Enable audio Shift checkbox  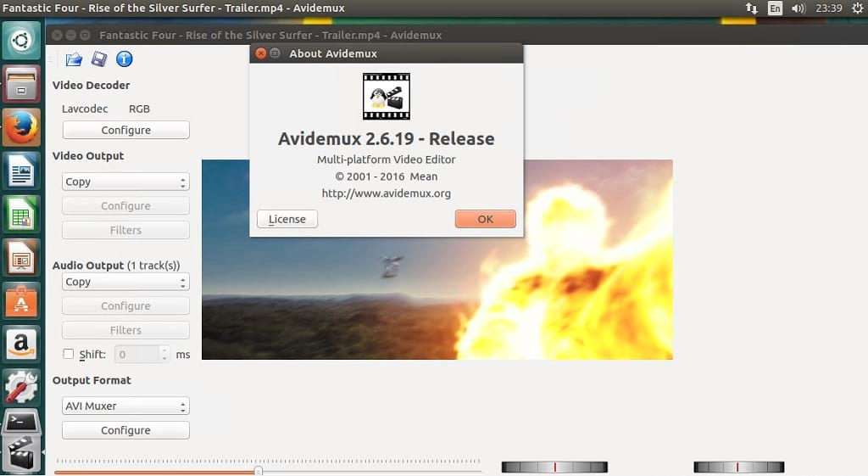[69, 354]
